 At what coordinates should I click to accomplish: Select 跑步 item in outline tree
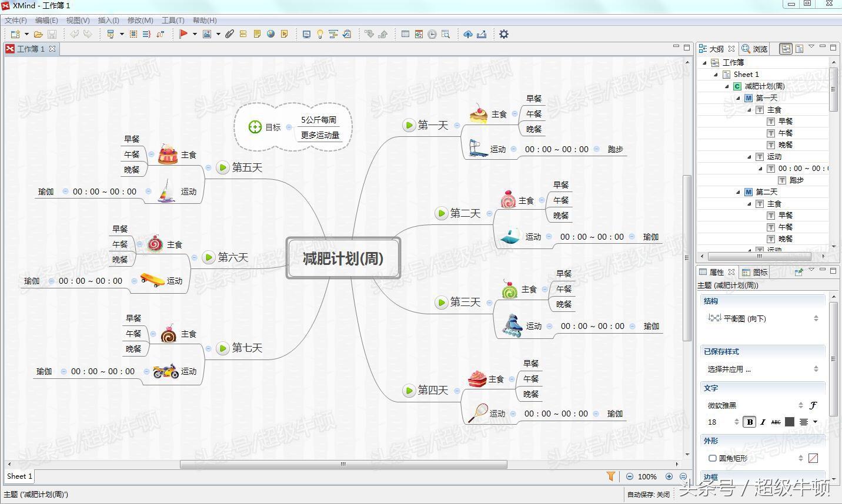(796, 180)
